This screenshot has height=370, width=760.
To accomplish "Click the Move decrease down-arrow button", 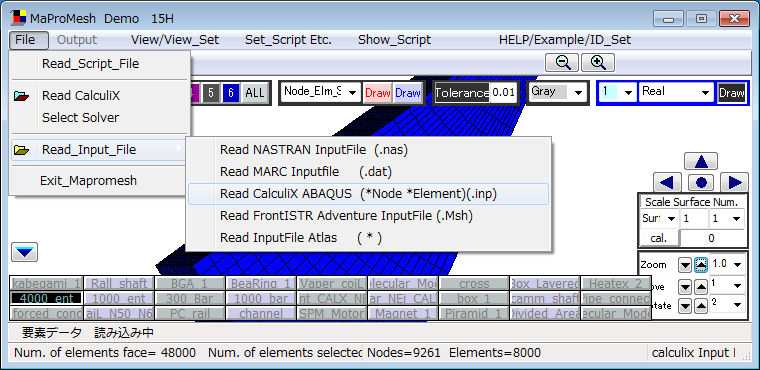I will [x=684, y=287].
